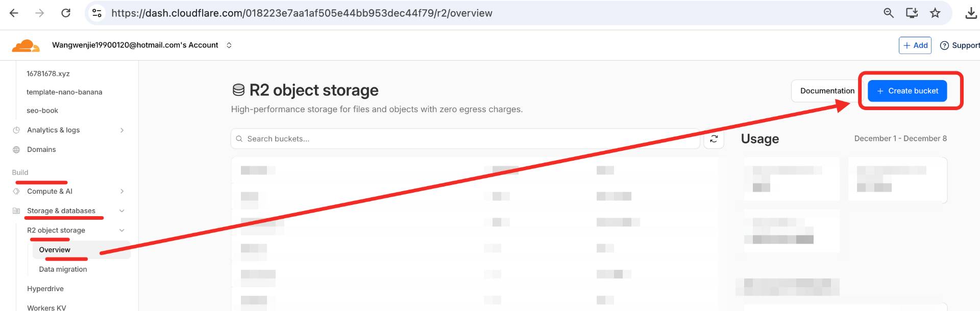Viewport: 980px width, 311px height.
Task: Collapse the R2 object storage submenu
Action: pyautogui.click(x=122, y=230)
